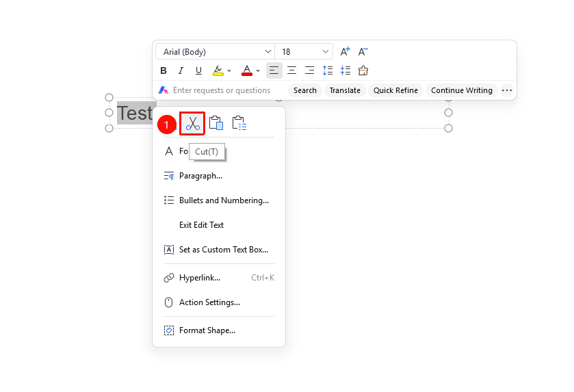Screen dimensions: 574x392
Task: Choose Set as Custom Text Box...
Action: tap(219, 250)
